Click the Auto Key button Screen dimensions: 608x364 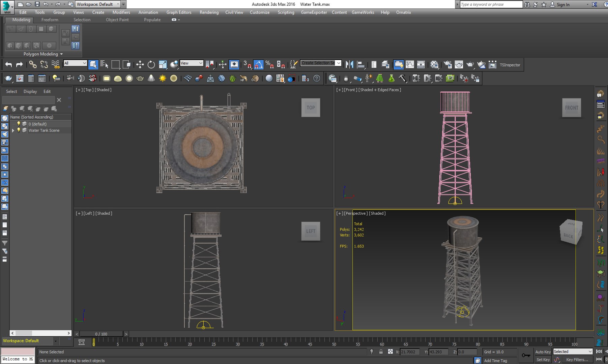[x=543, y=352]
